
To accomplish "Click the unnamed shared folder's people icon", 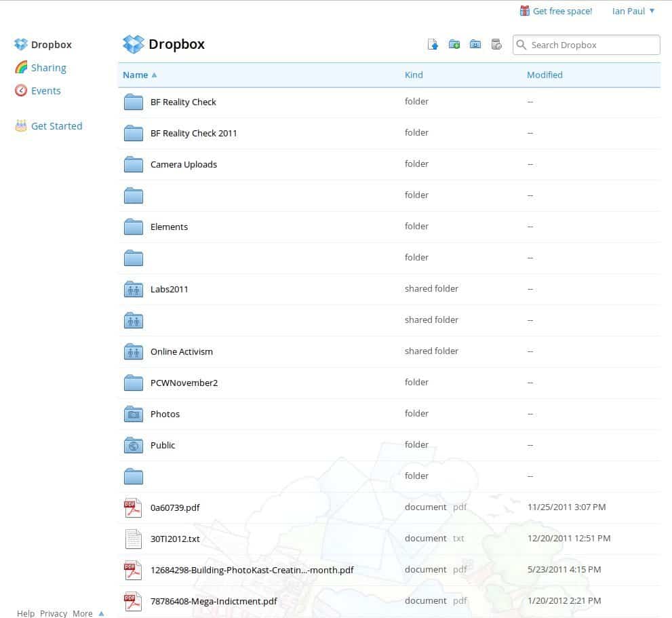I will point(134,320).
